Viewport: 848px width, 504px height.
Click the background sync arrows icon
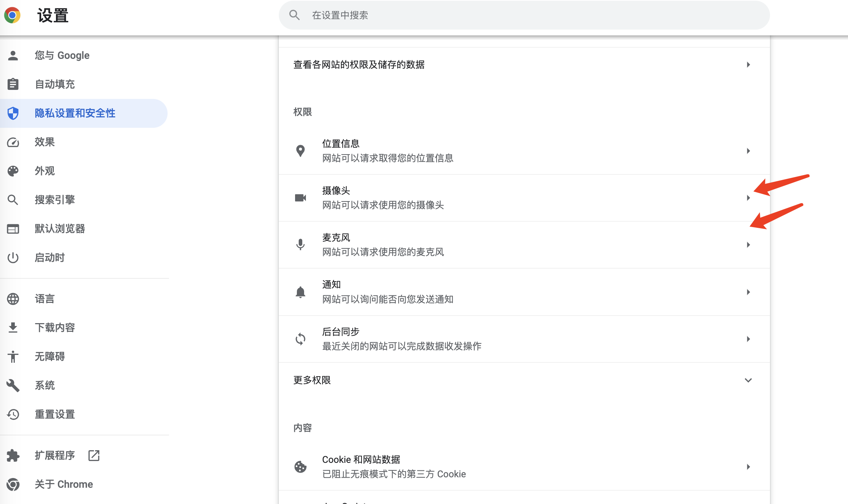click(300, 339)
